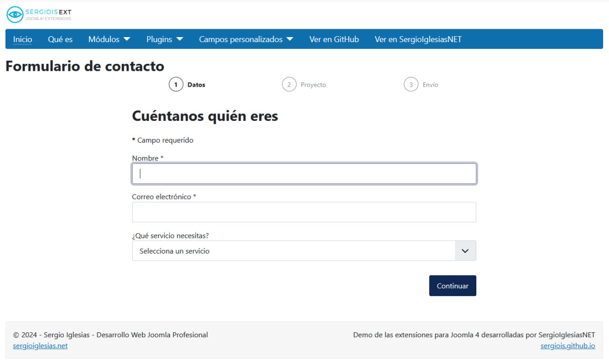Open the sergioiglesias.net footer link
Viewport: 609px width, 364px height.
coord(40,346)
